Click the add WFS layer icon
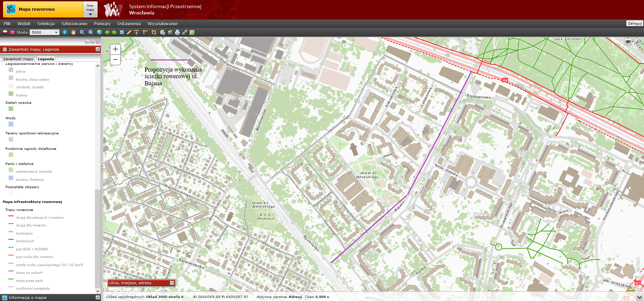 tap(170, 32)
